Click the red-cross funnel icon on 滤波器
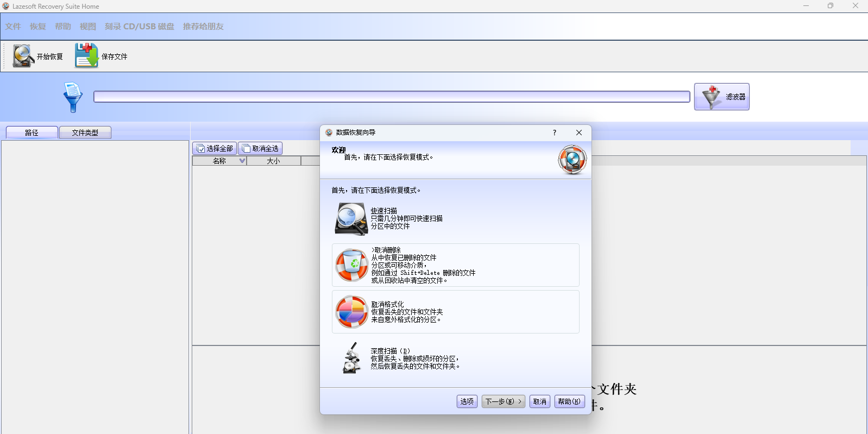868x434 pixels. (x=711, y=97)
